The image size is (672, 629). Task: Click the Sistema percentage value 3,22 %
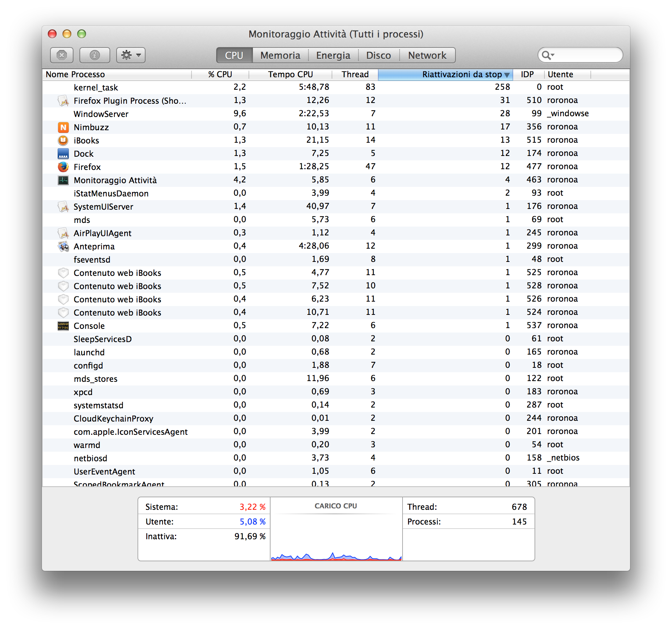[253, 507]
